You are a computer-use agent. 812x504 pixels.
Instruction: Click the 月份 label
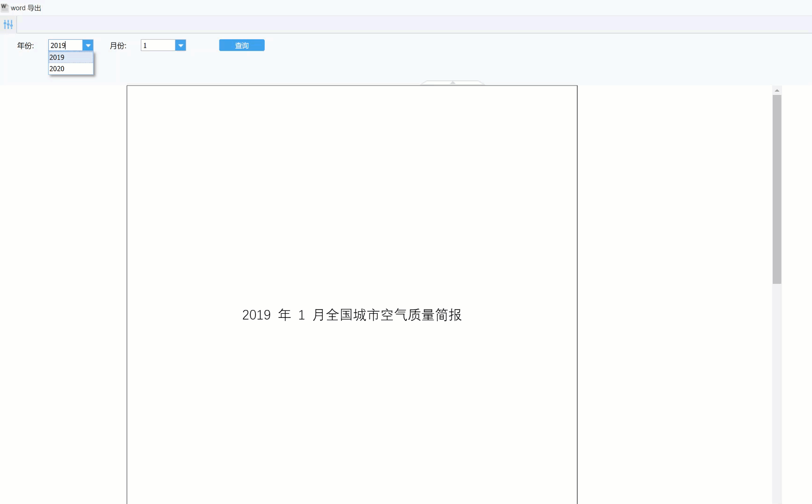click(x=118, y=45)
